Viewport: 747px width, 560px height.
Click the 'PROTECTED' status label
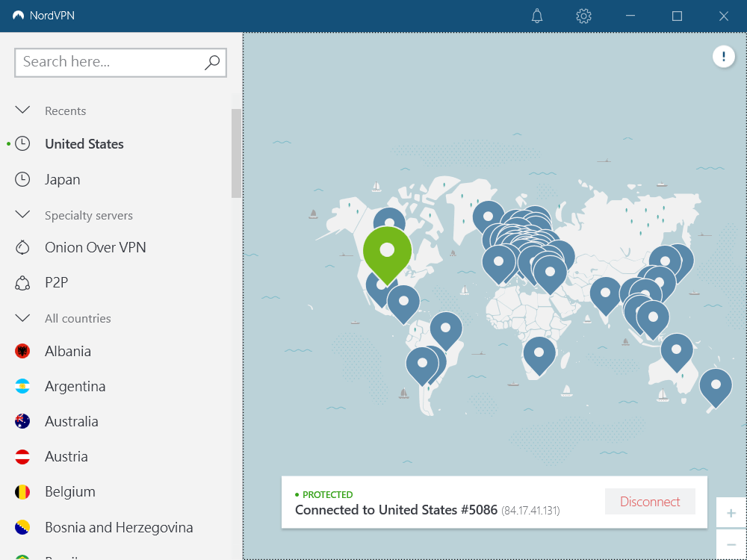(x=328, y=495)
